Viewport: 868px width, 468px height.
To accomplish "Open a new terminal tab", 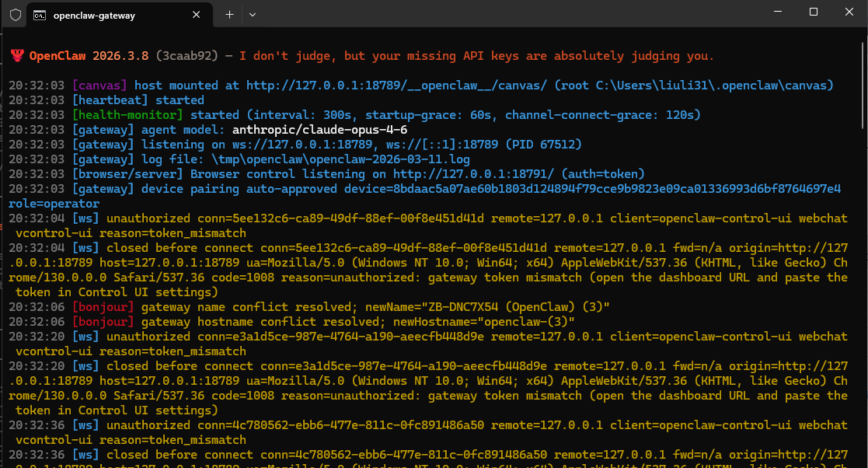I will pos(229,15).
